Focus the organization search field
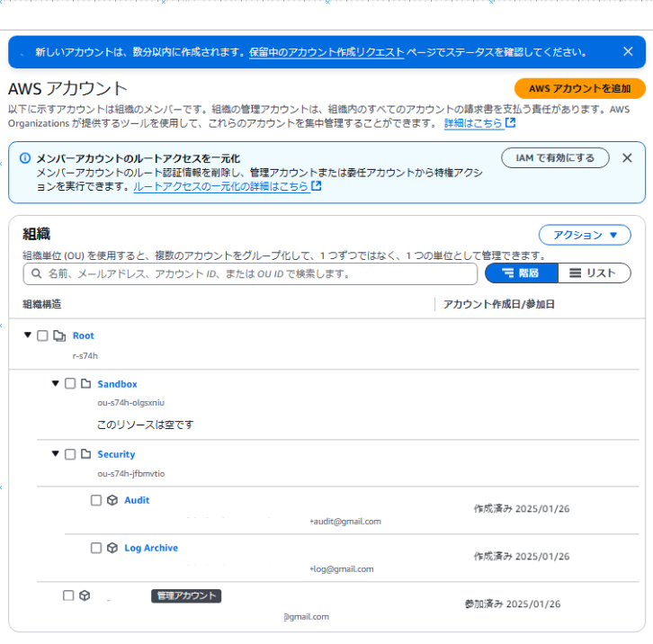The image size is (653, 644). (x=250, y=273)
